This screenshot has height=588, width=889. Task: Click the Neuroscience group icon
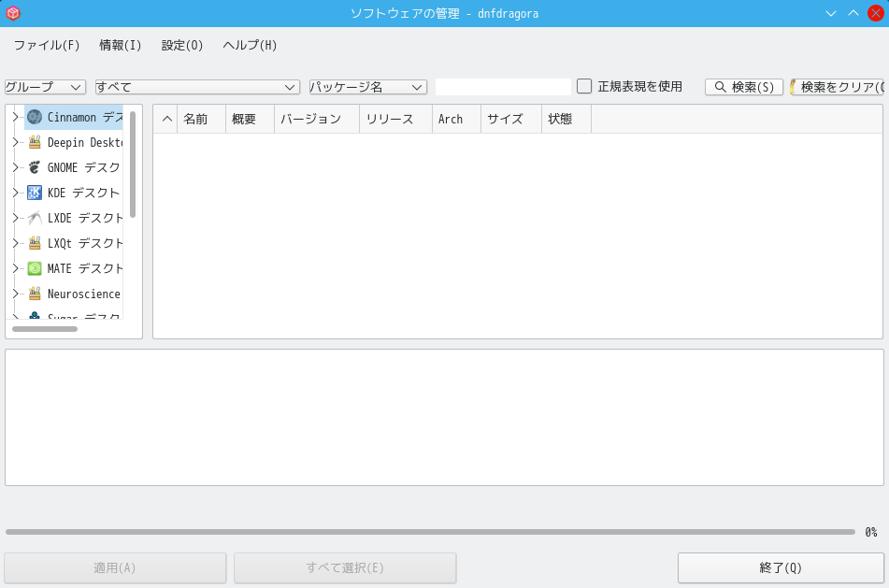35,294
